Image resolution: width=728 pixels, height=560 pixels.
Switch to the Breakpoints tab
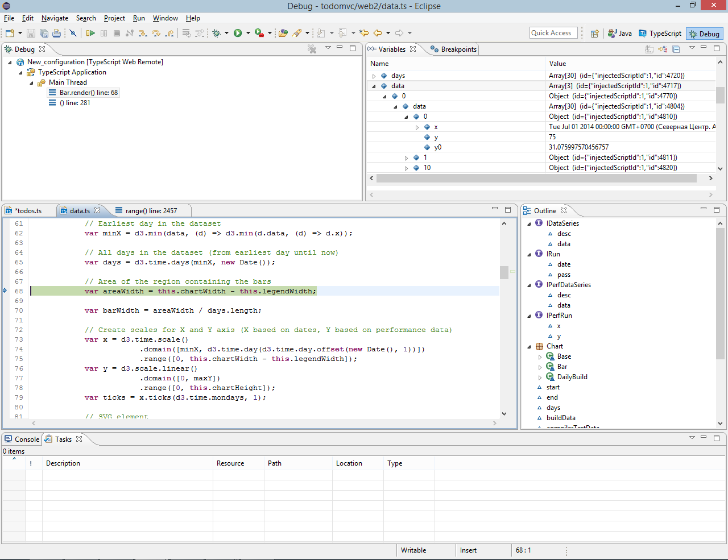[x=453, y=49]
